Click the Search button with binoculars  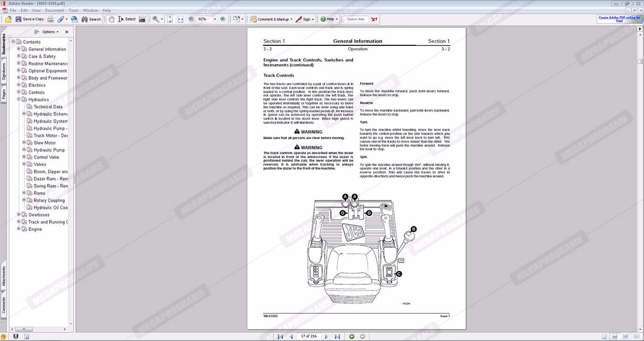91,19
